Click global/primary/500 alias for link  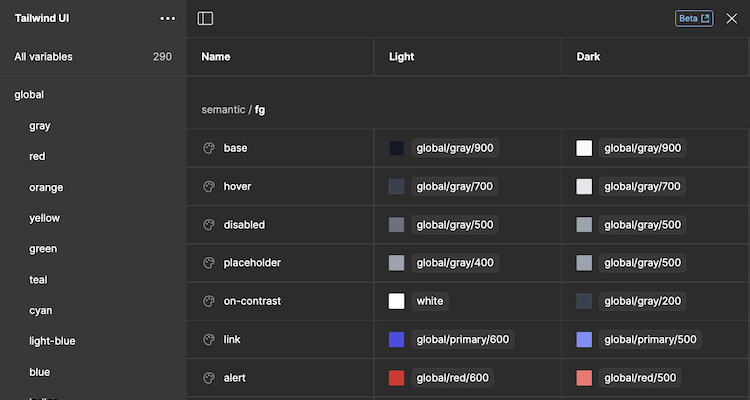(650, 339)
